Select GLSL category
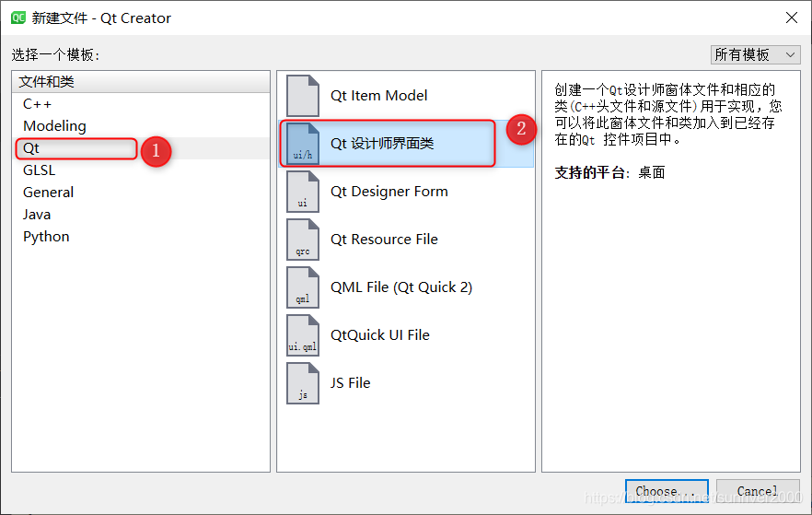 tap(141, 170)
